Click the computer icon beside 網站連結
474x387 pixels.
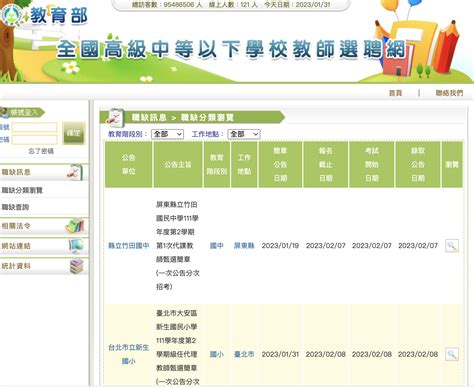click(x=76, y=246)
